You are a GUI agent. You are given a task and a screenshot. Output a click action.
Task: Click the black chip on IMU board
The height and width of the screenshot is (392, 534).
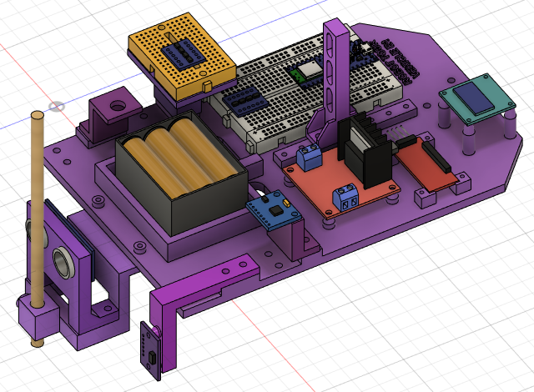pyautogui.click(x=275, y=211)
